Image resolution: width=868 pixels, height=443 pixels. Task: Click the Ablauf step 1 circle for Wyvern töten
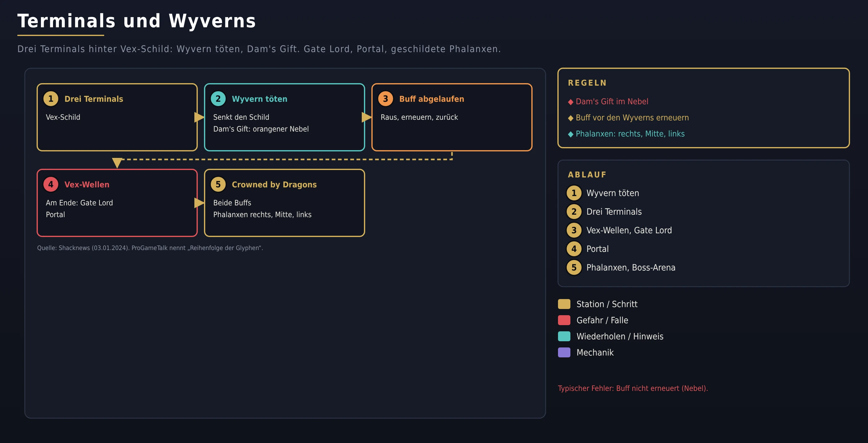[x=574, y=193]
